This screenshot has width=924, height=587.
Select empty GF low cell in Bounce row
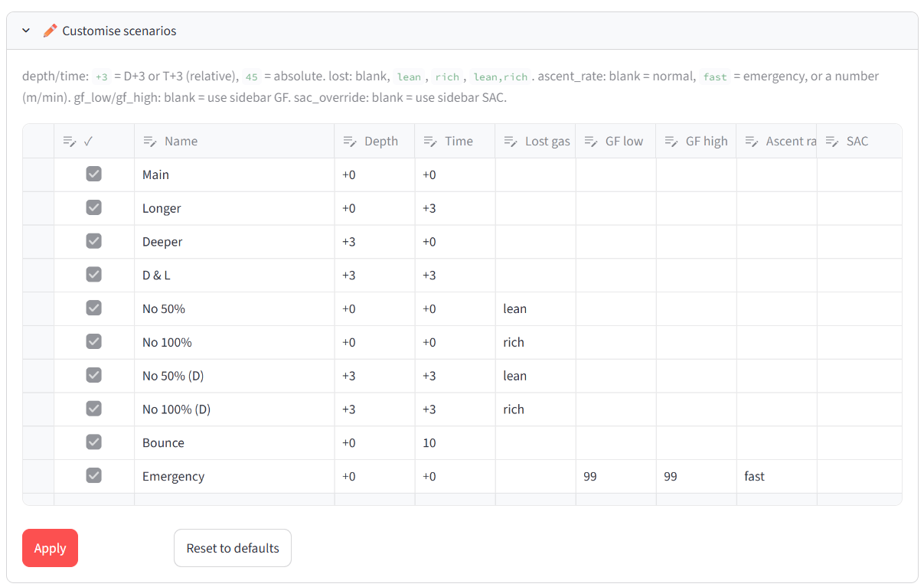[615, 442]
